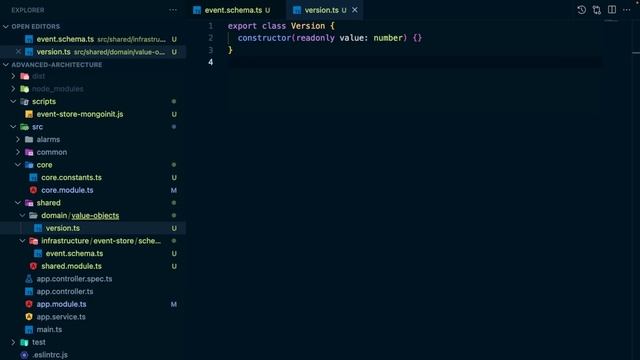Viewport: 640px width, 360px height.
Task: Collapse the scripts folder
Action: [x=13, y=101]
